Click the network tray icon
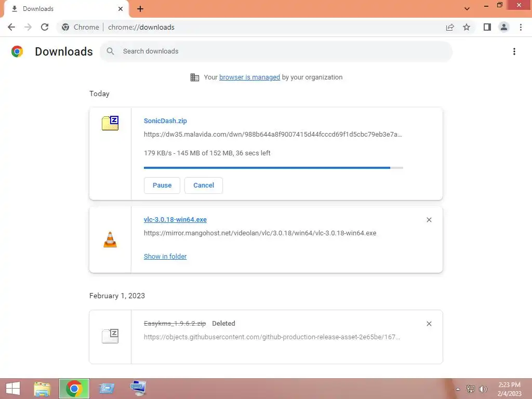 [x=471, y=389]
